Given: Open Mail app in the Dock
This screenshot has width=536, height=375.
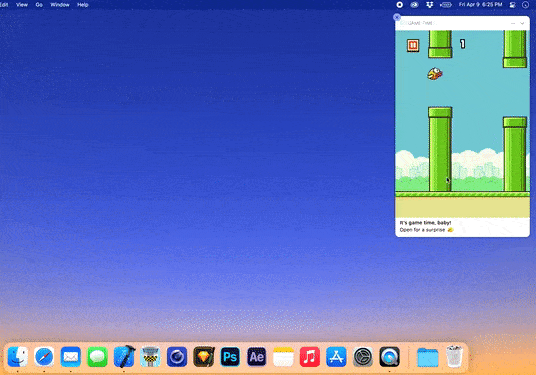Looking at the screenshot, I should point(71,357).
